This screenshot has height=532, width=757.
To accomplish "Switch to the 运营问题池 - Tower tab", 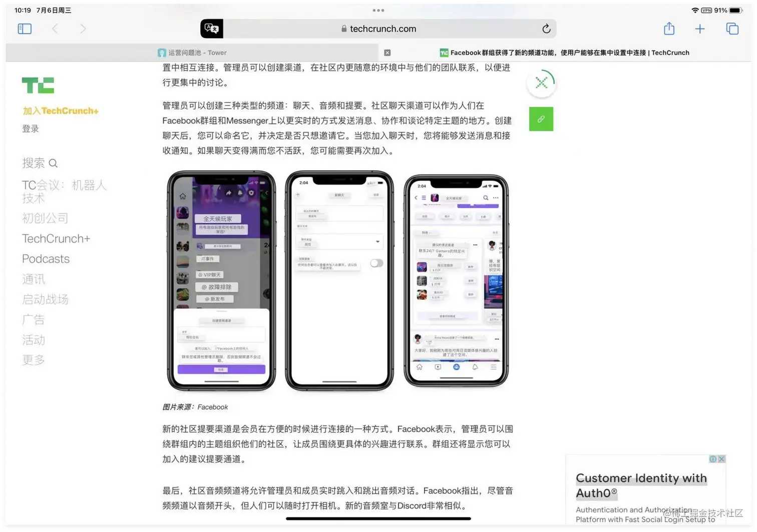I will point(192,53).
